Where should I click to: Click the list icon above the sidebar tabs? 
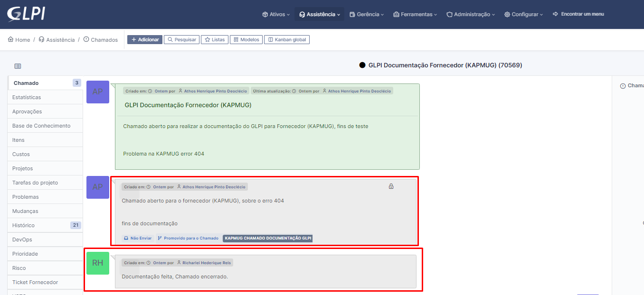(18, 66)
